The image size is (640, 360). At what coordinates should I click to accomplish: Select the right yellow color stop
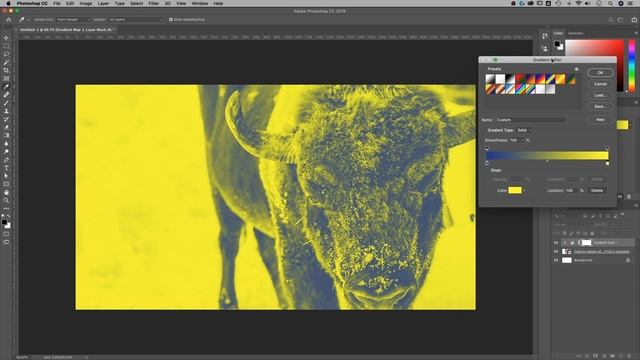[607, 163]
